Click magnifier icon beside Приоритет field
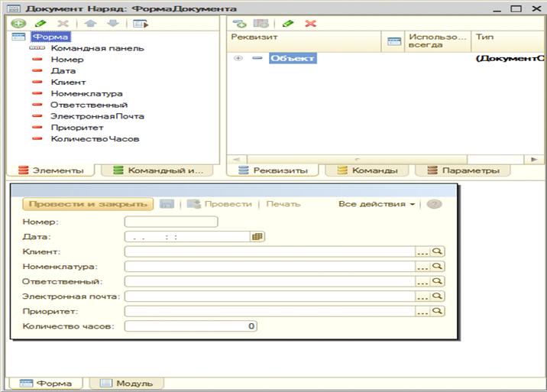 (x=438, y=311)
